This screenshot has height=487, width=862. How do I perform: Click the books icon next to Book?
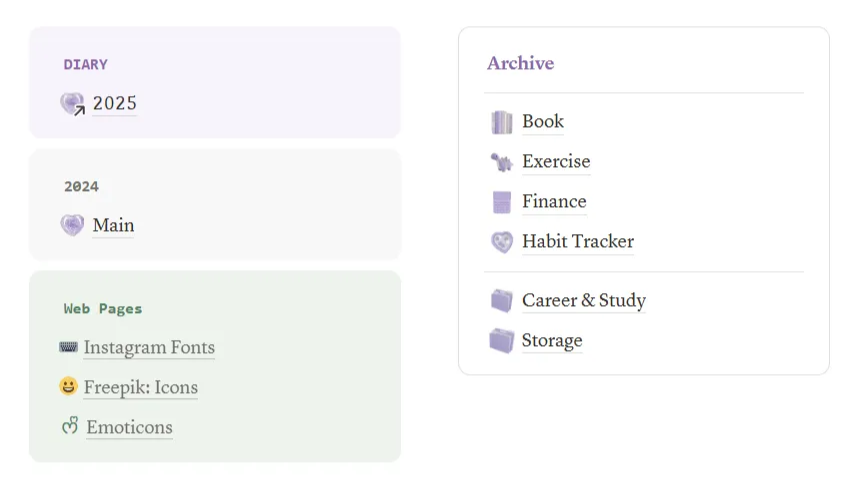point(501,122)
